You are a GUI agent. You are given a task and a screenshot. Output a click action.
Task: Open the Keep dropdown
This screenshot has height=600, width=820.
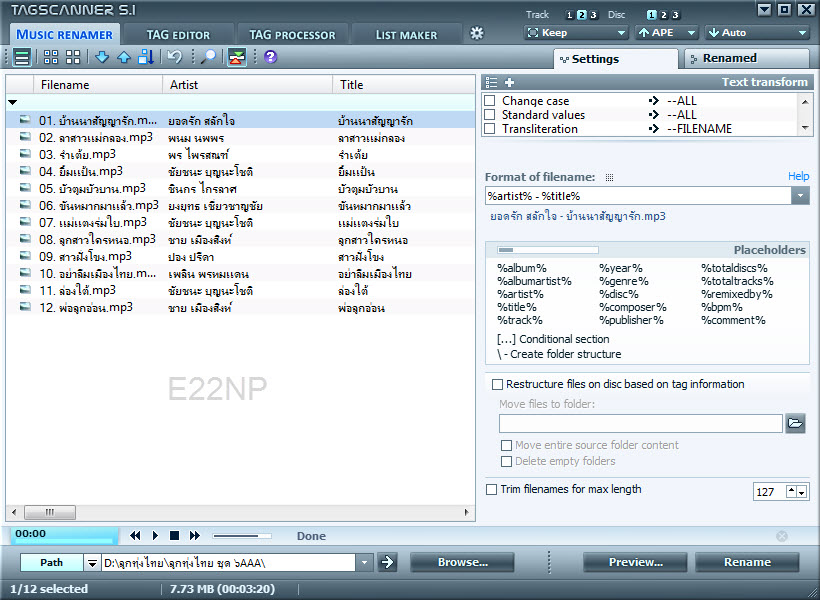tap(576, 32)
